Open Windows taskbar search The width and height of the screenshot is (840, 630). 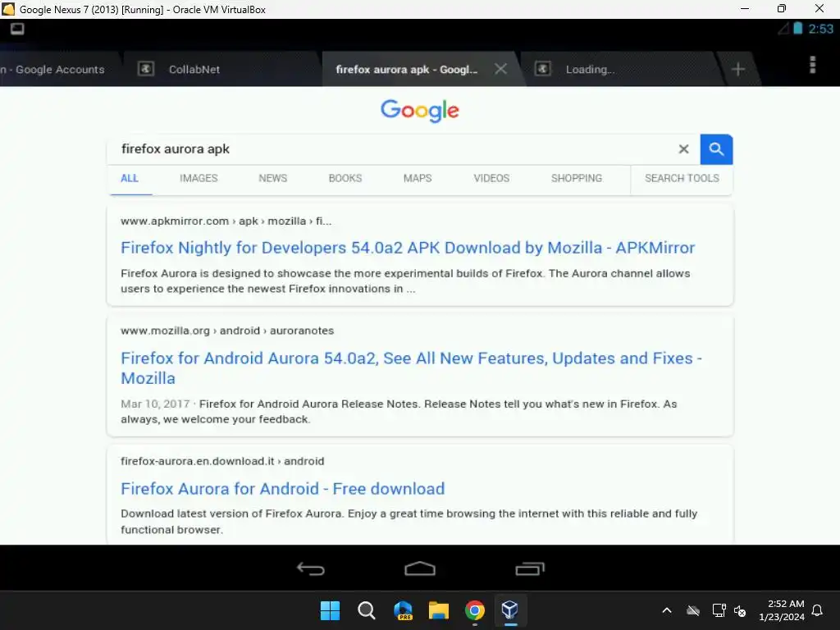[x=367, y=610]
